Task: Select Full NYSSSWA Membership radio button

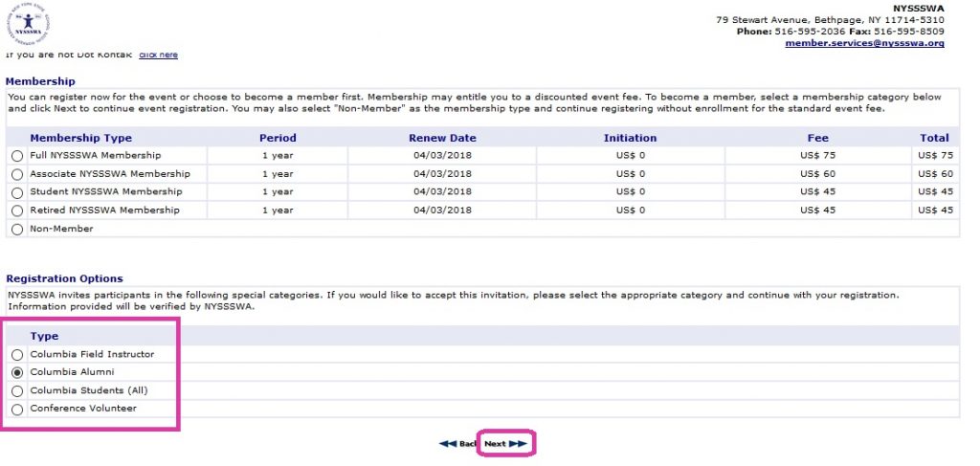Action: pos(16,156)
